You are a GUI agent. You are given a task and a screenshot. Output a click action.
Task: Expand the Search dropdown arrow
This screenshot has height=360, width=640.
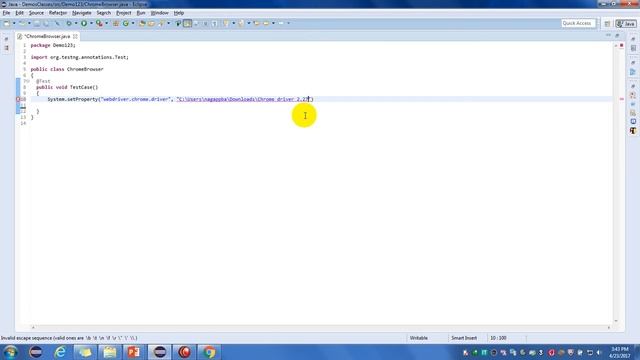[169, 23]
